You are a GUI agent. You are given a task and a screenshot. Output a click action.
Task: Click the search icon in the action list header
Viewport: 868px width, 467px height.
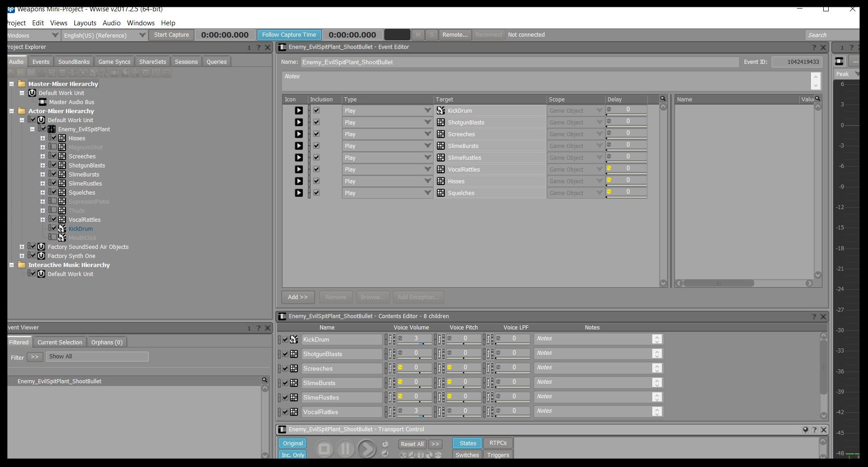[663, 99]
